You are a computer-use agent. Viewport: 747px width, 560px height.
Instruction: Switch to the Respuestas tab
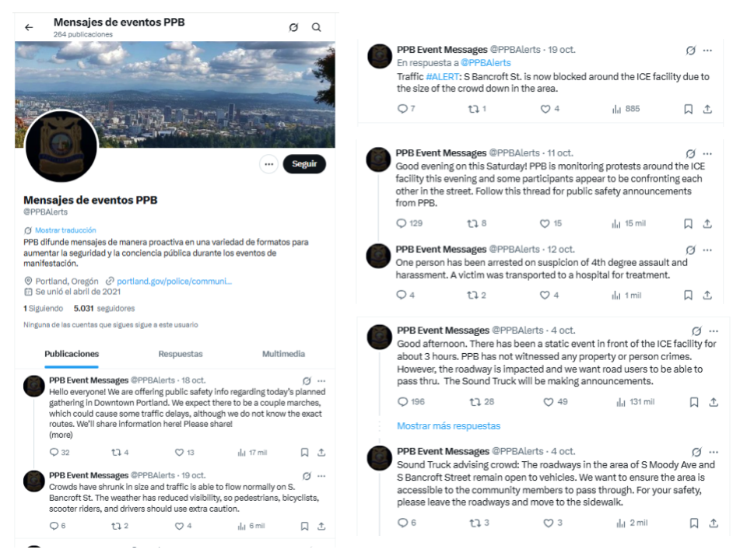(181, 354)
